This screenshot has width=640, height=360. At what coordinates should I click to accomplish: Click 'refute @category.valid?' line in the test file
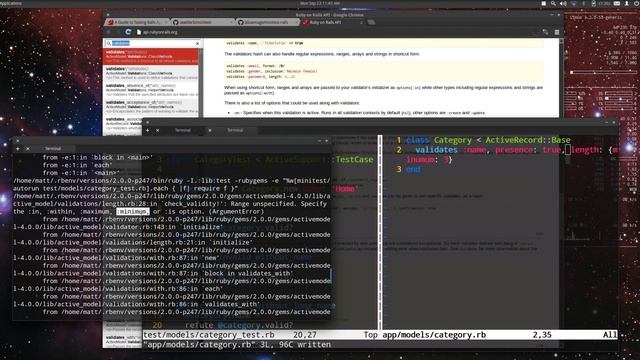(x=239, y=325)
